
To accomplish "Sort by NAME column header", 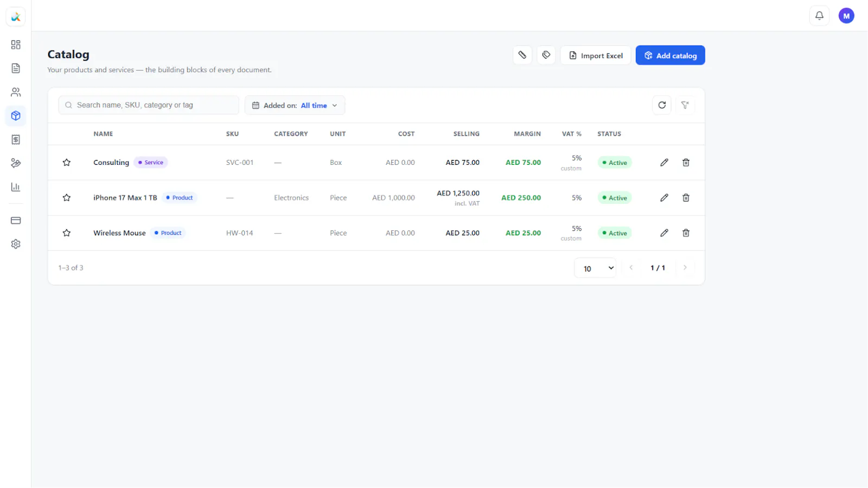I will point(103,134).
